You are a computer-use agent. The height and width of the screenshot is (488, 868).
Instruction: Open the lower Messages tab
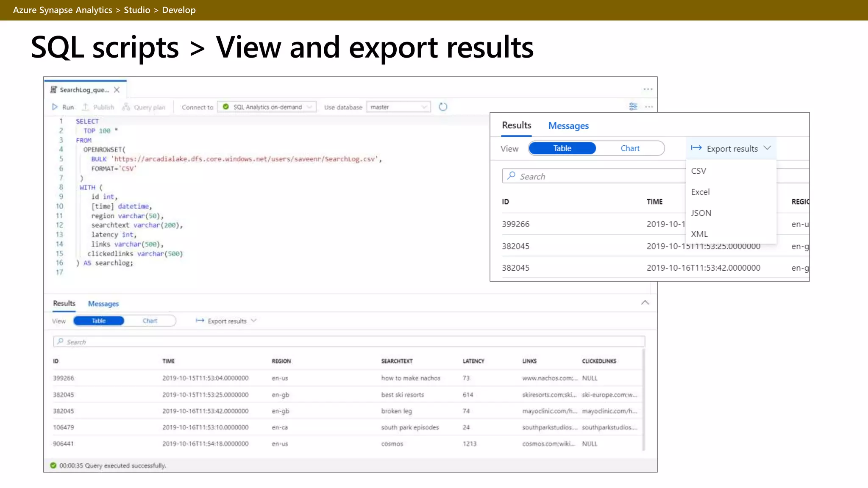tap(103, 304)
